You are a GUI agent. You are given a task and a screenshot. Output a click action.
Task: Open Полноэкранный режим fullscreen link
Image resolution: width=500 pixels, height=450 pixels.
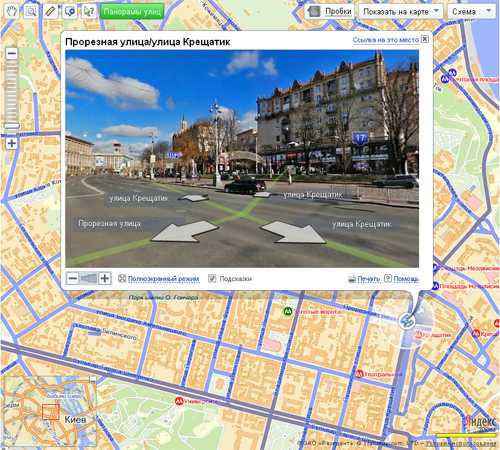163,279
